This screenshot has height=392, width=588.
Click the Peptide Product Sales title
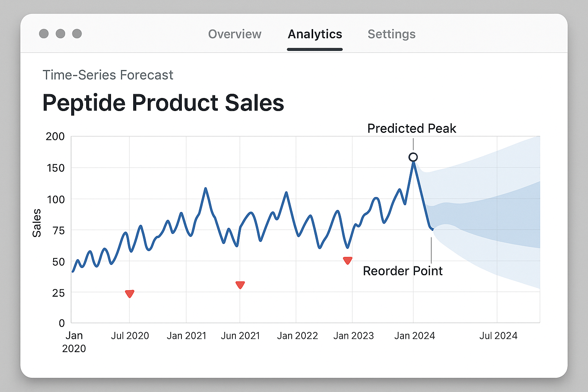coord(163,102)
